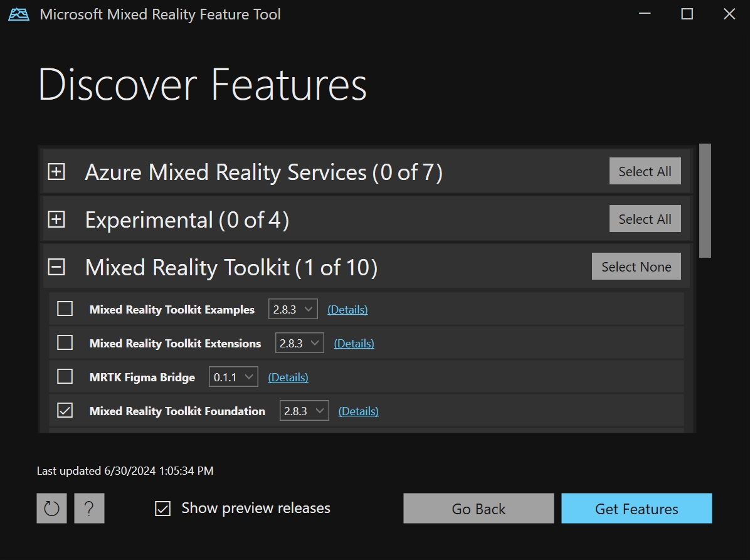Collapse the Mixed Reality Toolkit section
Screen dimensions: 750x560
point(56,267)
